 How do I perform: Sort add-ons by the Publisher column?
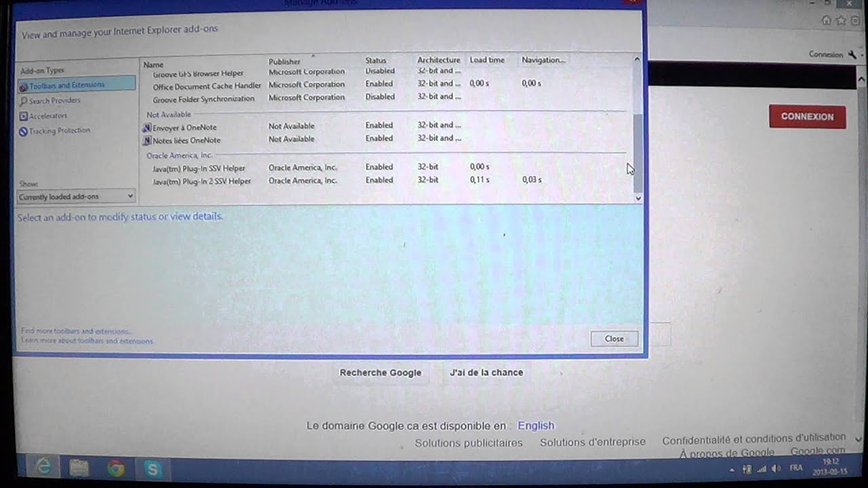284,62
